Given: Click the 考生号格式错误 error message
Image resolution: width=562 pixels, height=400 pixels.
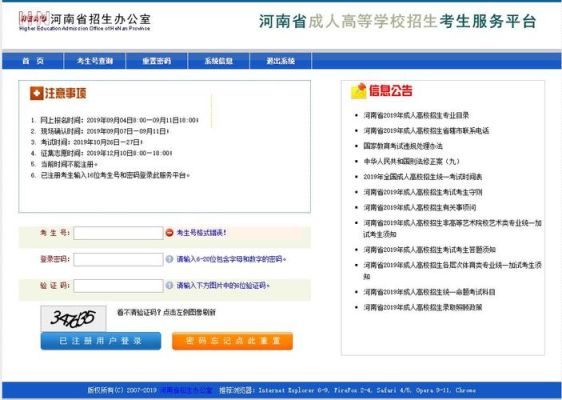Looking at the screenshot, I should [201, 233].
